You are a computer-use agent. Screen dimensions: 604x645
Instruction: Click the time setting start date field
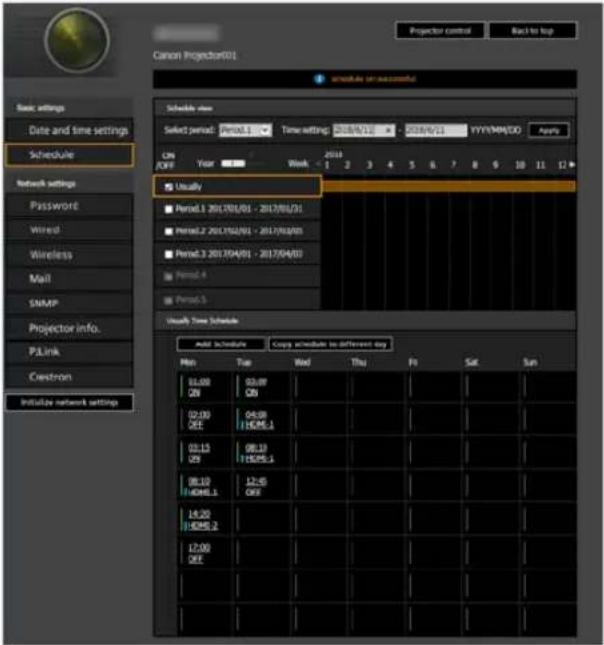pyautogui.click(x=364, y=130)
